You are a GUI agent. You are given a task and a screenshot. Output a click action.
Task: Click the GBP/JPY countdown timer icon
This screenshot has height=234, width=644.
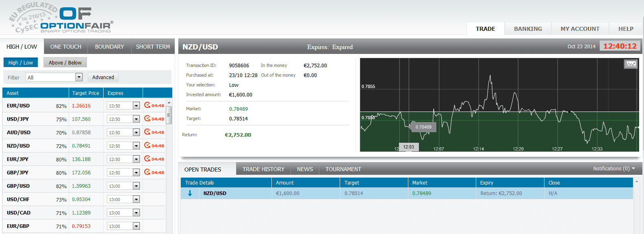point(147,172)
